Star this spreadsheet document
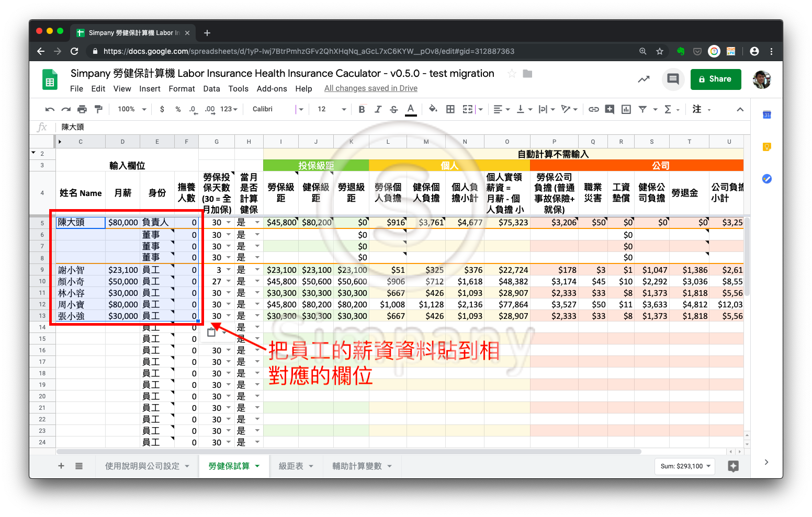The image size is (812, 517). 512,74
